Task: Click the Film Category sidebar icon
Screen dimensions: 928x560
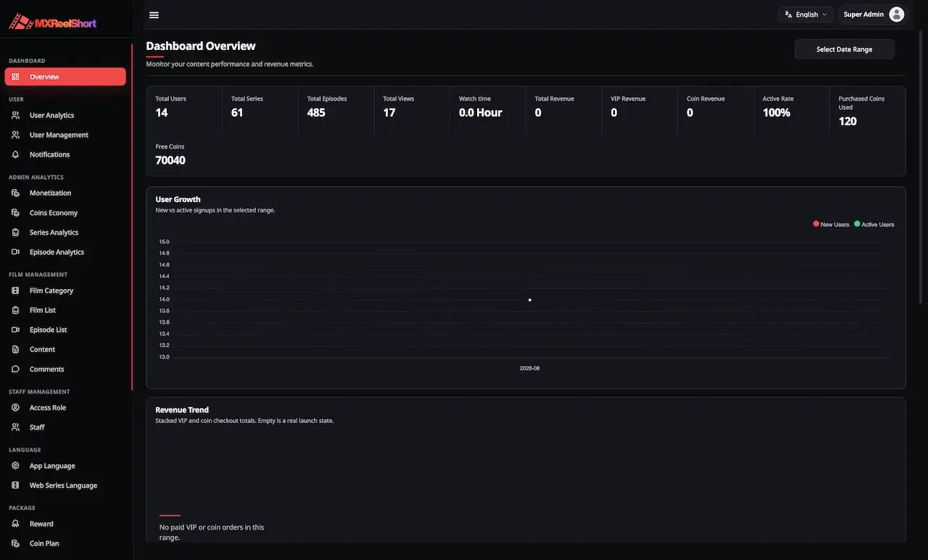Action: coord(15,291)
